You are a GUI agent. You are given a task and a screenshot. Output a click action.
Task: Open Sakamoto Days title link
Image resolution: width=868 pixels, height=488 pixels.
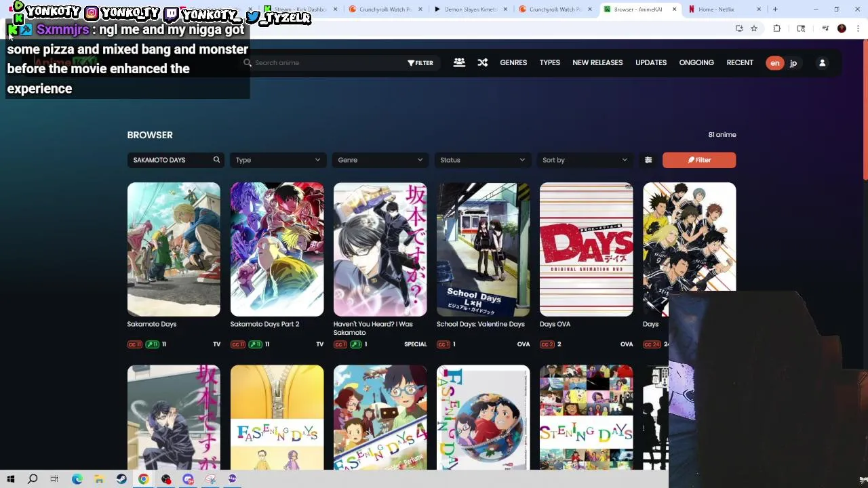[151, 324]
